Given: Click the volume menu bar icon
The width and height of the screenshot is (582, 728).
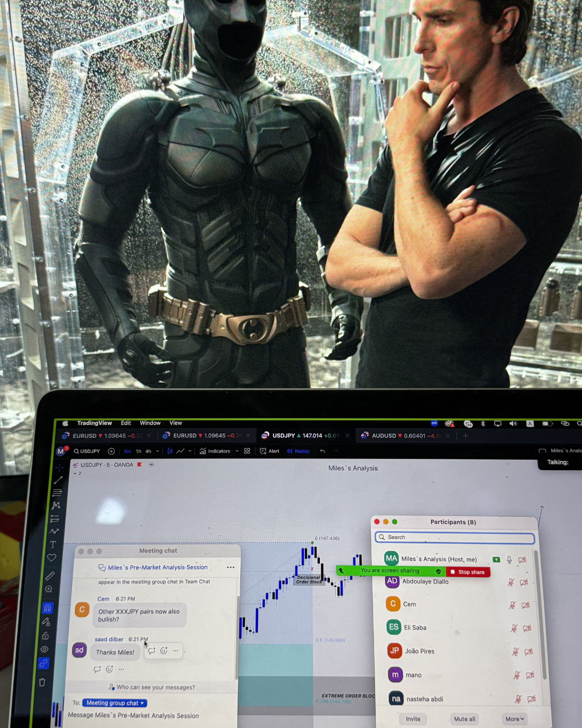Looking at the screenshot, I should [513, 424].
